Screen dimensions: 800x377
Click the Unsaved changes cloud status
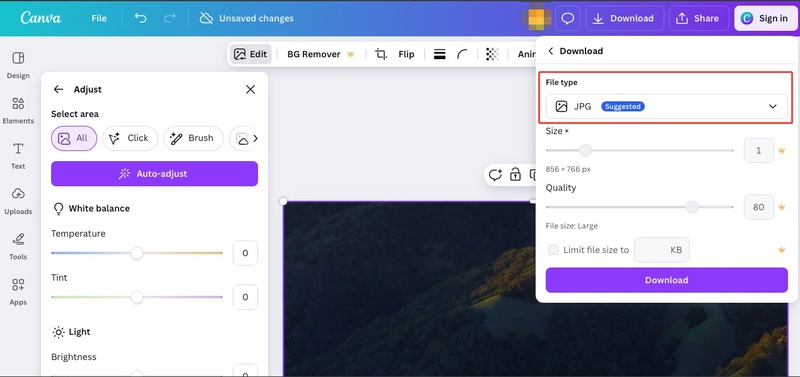click(x=246, y=18)
